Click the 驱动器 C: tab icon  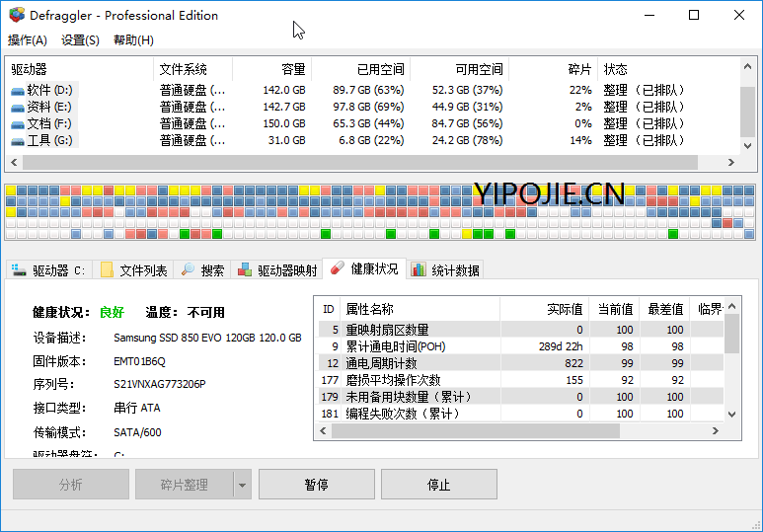pyautogui.click(x=19, y=269)
